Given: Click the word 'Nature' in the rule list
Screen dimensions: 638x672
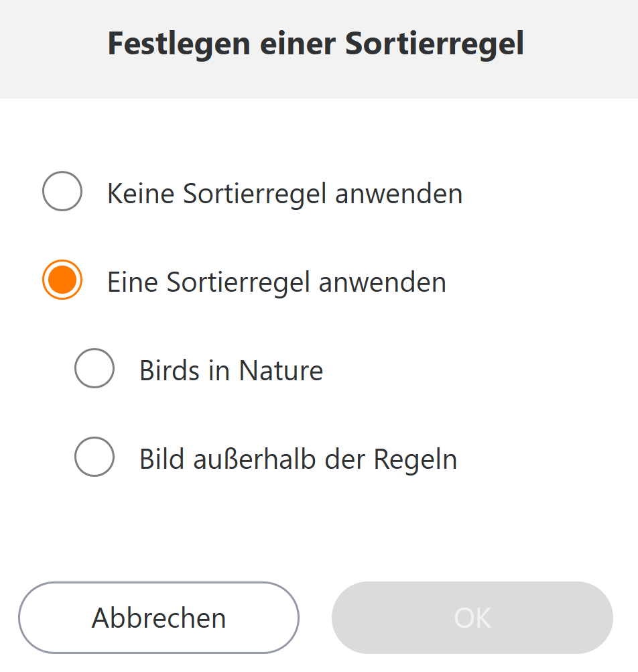Looking at the screenshot, I should tap(281, 371).
